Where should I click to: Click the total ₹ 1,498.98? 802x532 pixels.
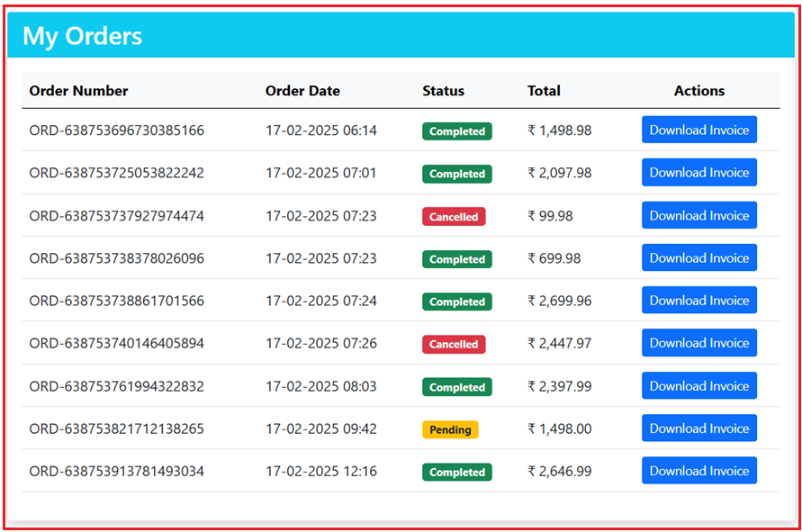click(560, 131)
